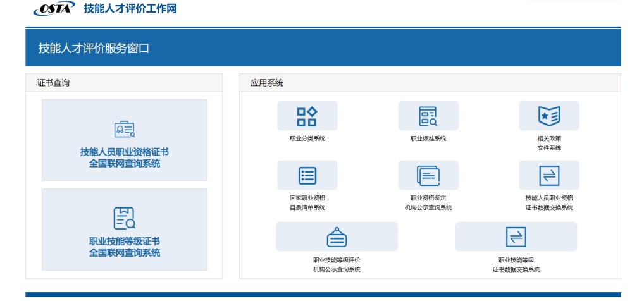The height and width of the screenshot is (301, 644).
Task: Click the 职业技能等级证书数据交换系统 exchange icon
Action: pyautogui.click(x=516, y=236)
